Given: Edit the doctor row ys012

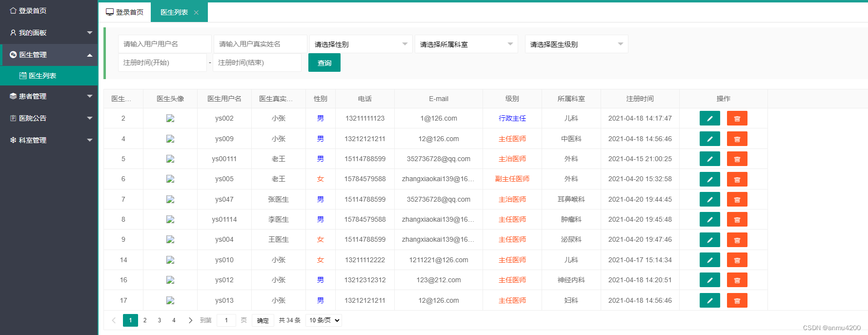Looking at the screenshot, I should (x=709, y=280).
